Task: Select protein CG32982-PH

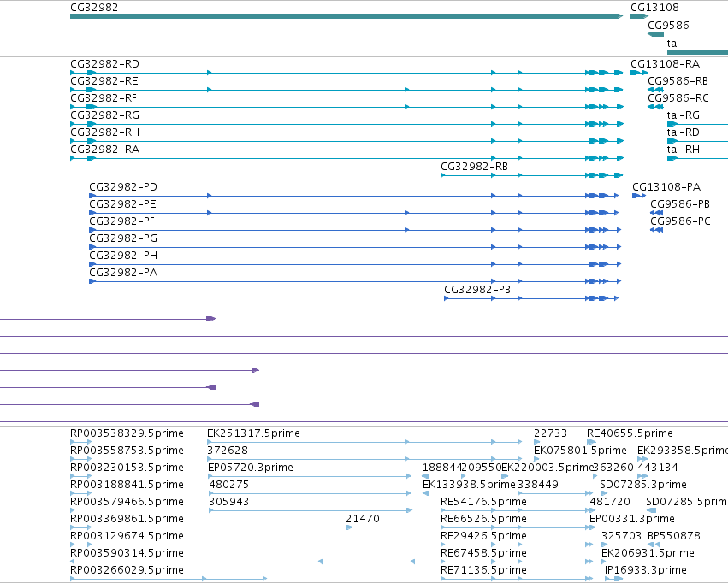Action: tap(355, 264)
